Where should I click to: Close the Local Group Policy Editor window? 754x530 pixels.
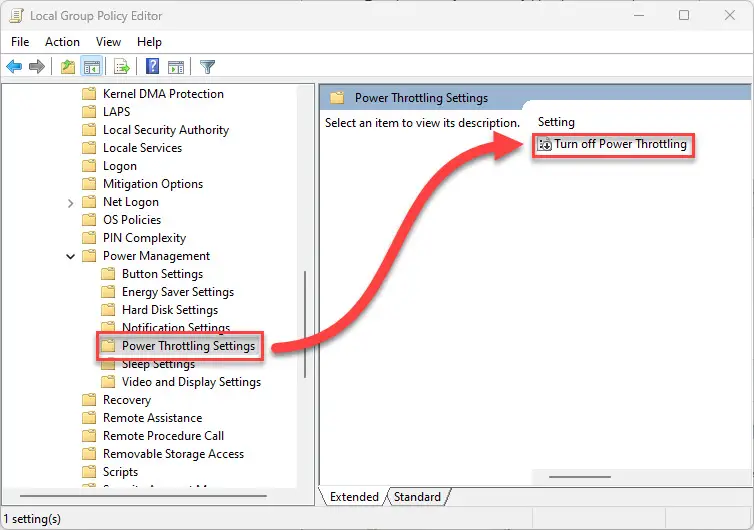(729, 15)
